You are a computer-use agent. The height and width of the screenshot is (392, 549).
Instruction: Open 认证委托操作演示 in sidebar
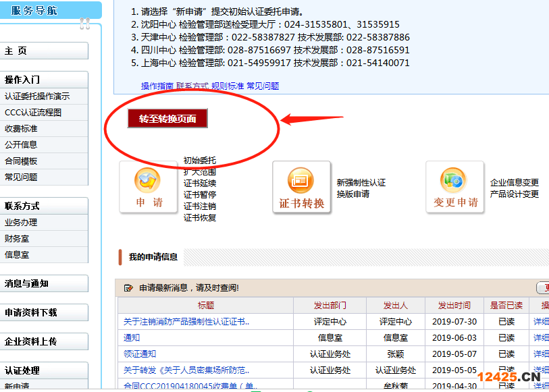pos(37,96)
